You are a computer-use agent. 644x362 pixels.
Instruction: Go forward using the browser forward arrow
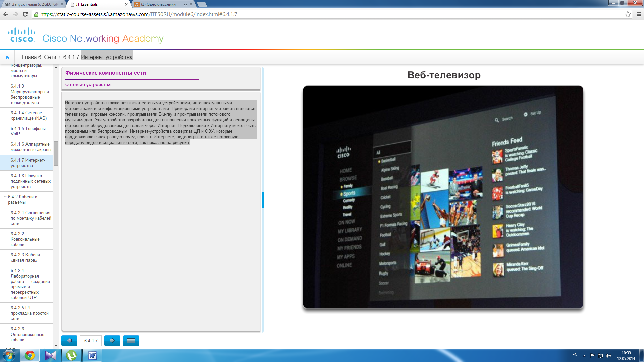pos(15,14)
